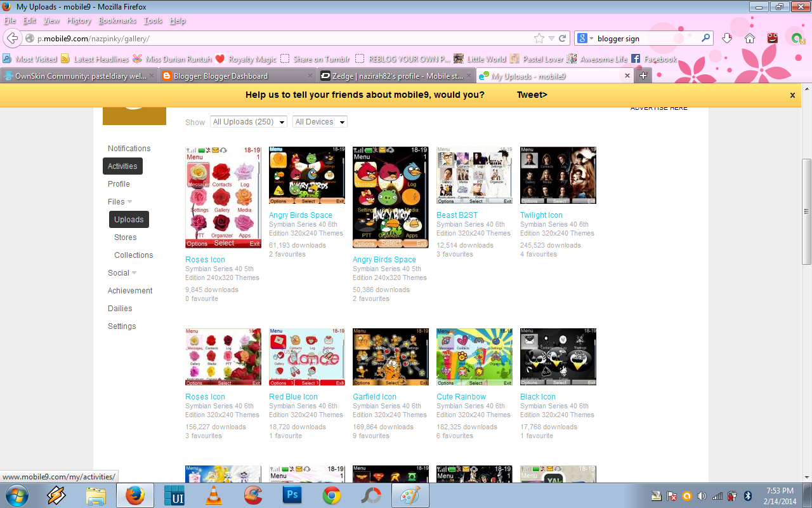The width and height of the screenshot is (812, 508).
Task: Open Red Blue Icon theme link
Action: [293, 397]
